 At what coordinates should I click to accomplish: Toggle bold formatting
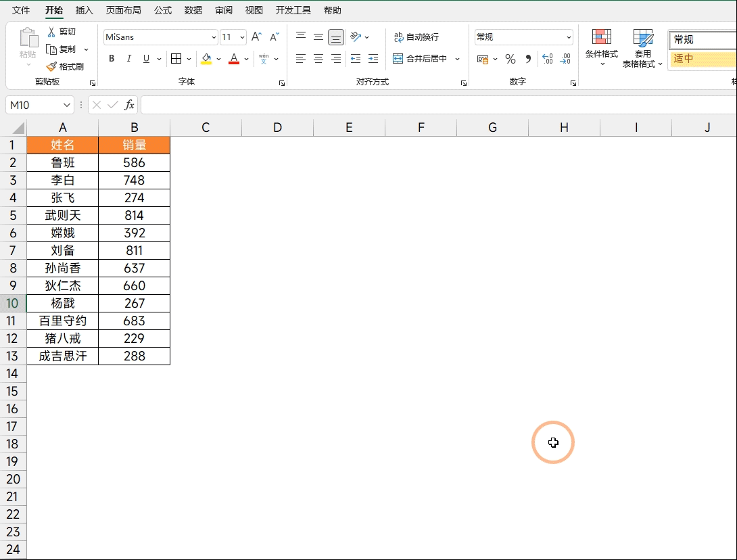(x=112, y=59)
